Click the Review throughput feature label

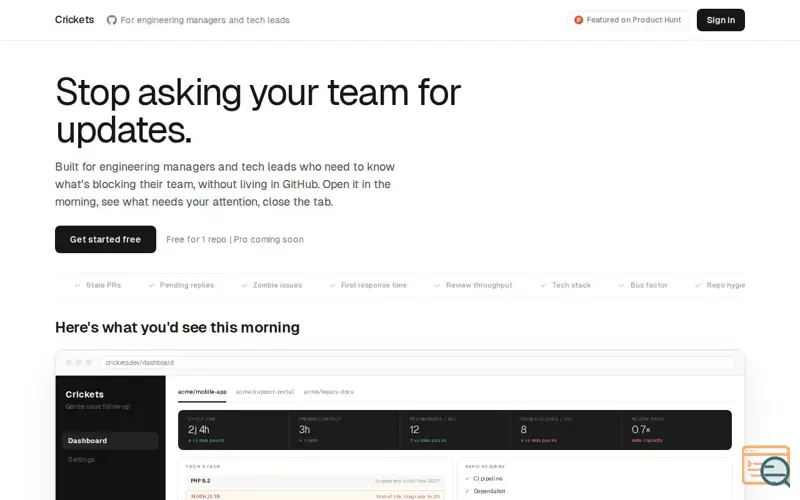click(x=479, y=285)
